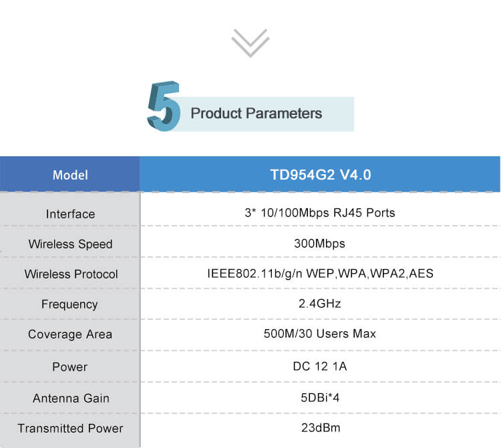
Task: Click the Power row label
Action: tap(70, 367)
